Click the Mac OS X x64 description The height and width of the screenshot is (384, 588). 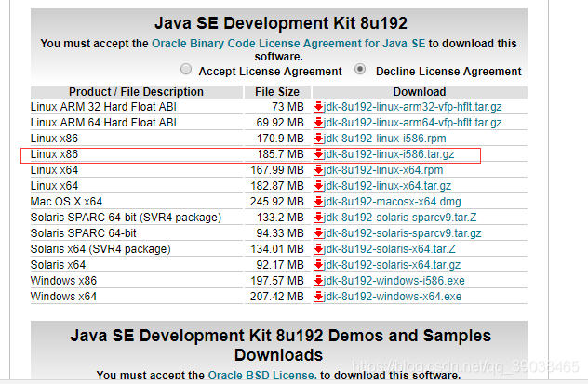pos(66,202)
